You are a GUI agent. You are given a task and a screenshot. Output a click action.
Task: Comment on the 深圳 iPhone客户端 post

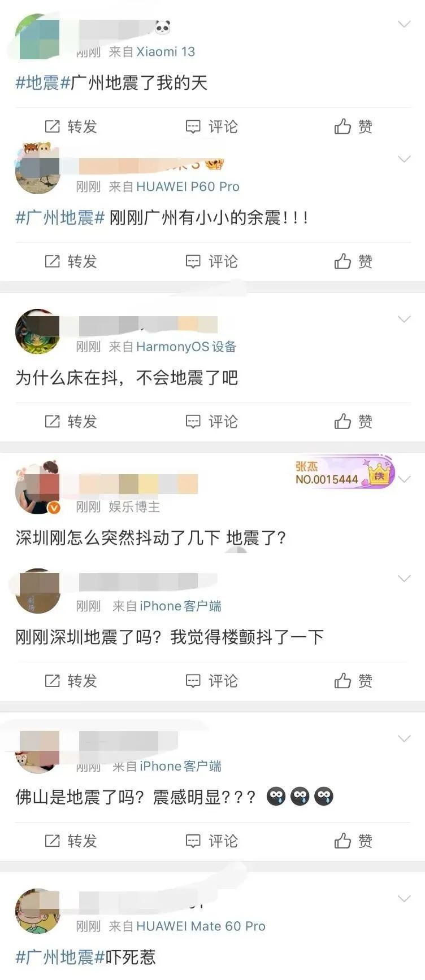[x=212, y=681]
